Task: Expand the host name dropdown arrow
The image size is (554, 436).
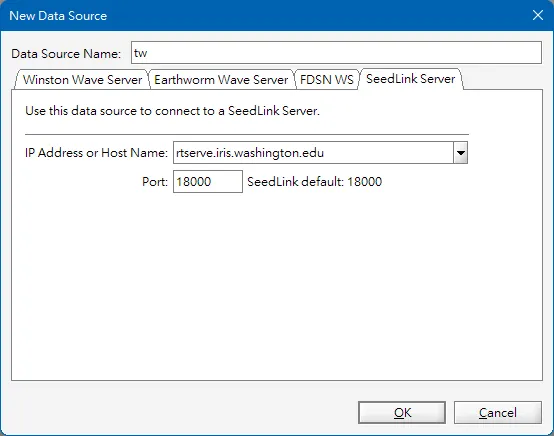Action: pyautogui.click(x=460, y=153)
